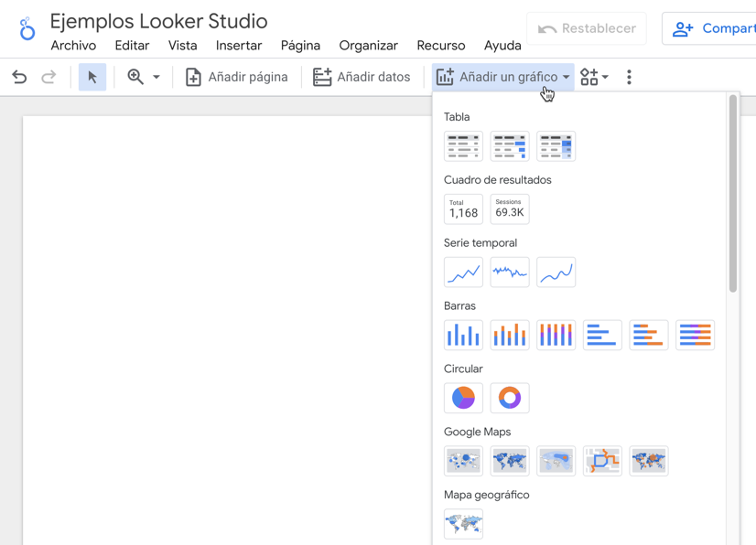Open the Recurso menu
This screenshot has height=545, width=756.
click(440, 46)
